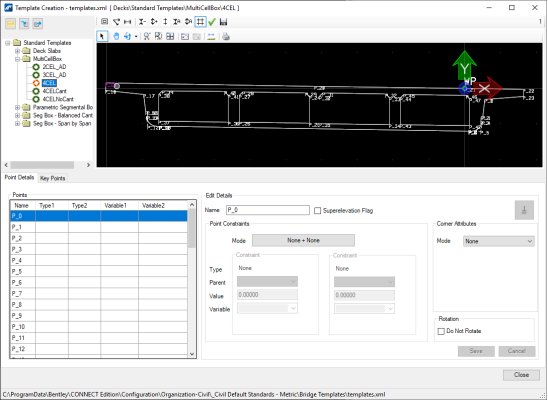Check the Do Not Rotate option

pos(441,331)
